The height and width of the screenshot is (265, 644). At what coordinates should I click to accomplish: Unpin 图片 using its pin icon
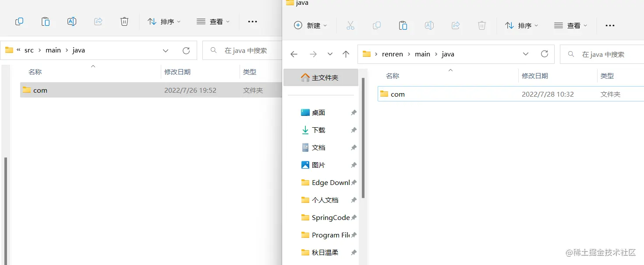354,165
